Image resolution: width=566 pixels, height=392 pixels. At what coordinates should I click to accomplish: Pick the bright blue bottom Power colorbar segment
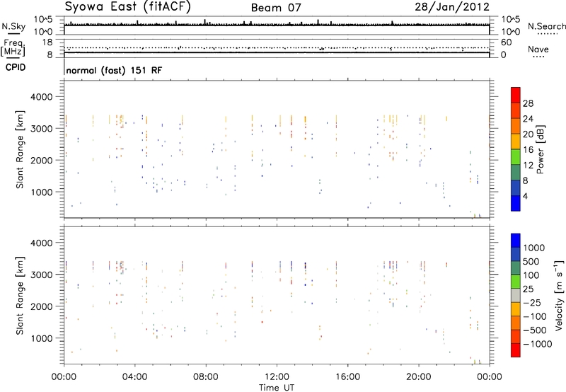coord(516,203)
